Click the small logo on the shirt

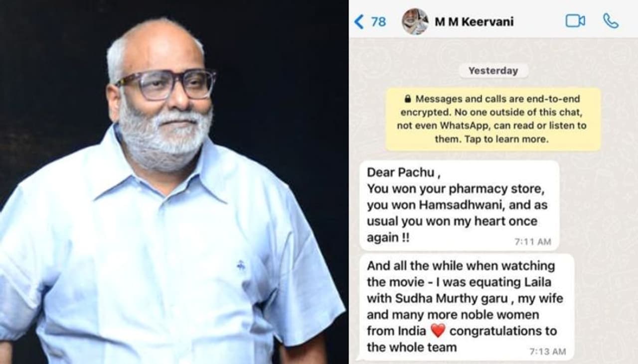pyautogui.click(x=242, y=266)
